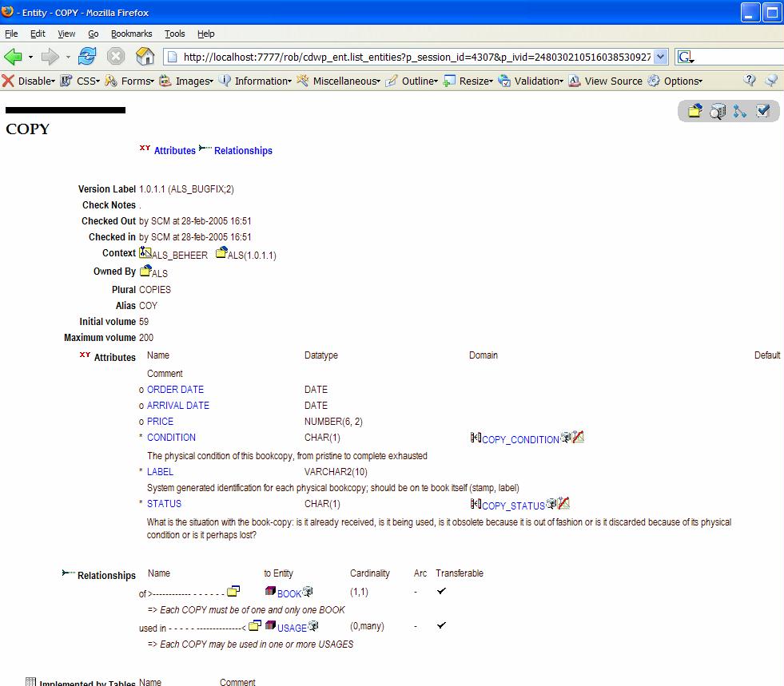784x686 pixels.
Task: Follow the Relationships link at the top
Action: pos(243,150)
